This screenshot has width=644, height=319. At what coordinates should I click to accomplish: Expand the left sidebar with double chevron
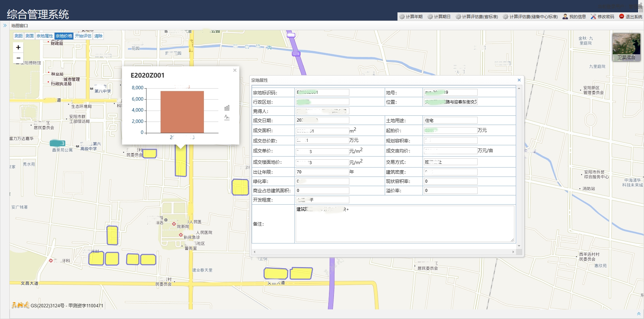pyautogui.click(x=5, y=25)
